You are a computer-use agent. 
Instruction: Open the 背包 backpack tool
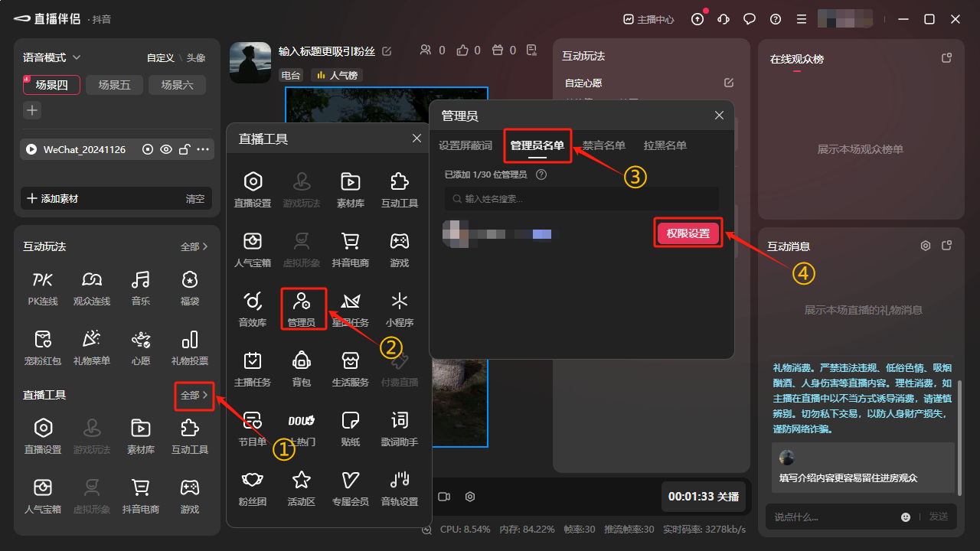(x=302, y=368)
